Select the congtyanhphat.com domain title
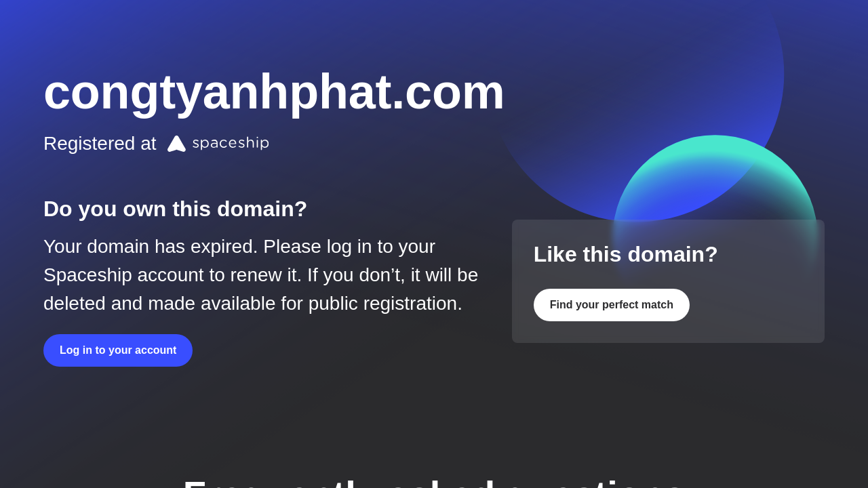The height and width of the screenshot is (488, 868). 274,92
